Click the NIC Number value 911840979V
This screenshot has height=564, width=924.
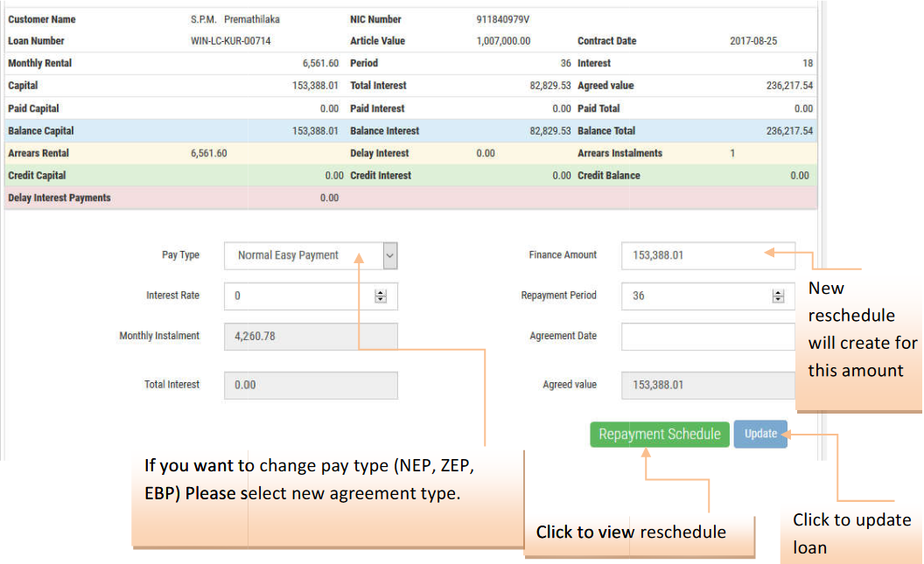click(x=503, y=19)
